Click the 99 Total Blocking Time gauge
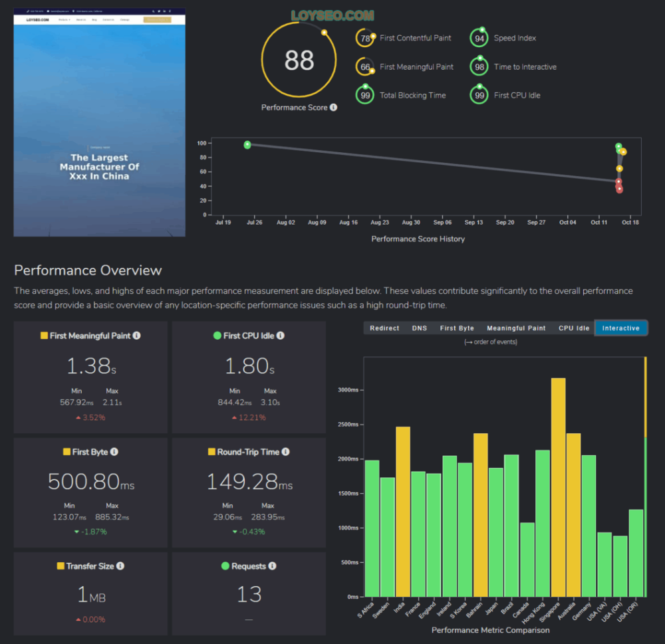The height and width of the screenshot is (644, 665). click(x=365, y=95)
